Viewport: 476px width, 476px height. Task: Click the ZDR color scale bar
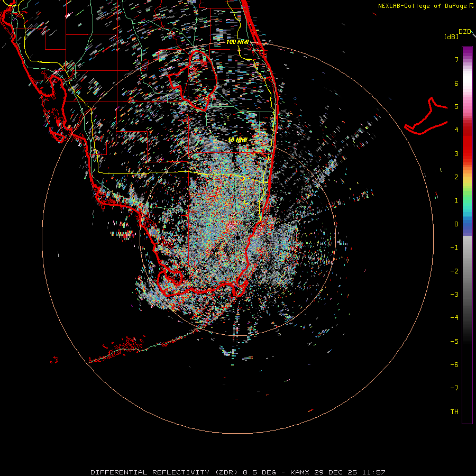467,235
